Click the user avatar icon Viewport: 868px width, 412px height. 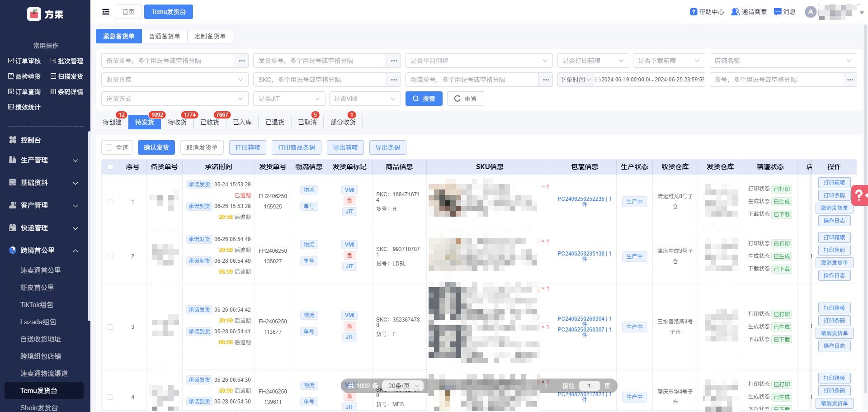tap(811, 12)
